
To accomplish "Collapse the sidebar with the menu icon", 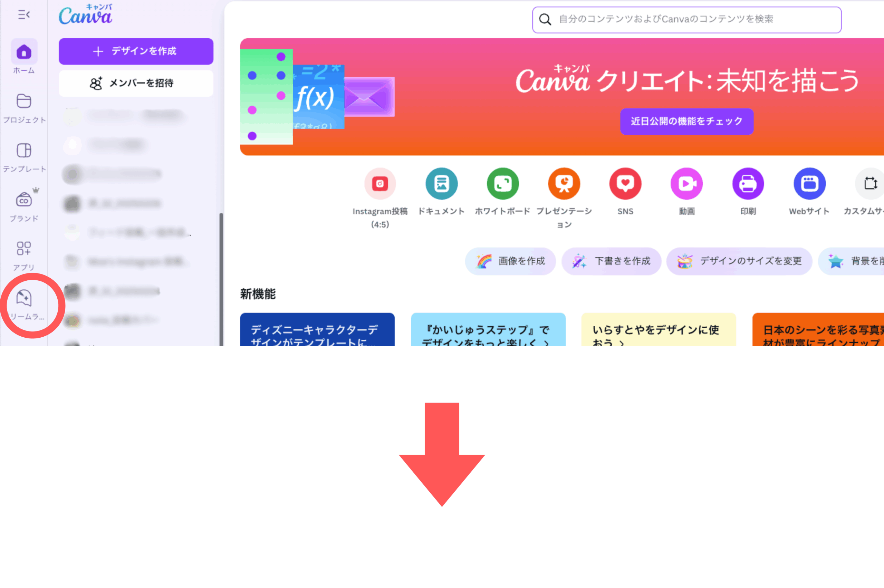I will point(24,15).
